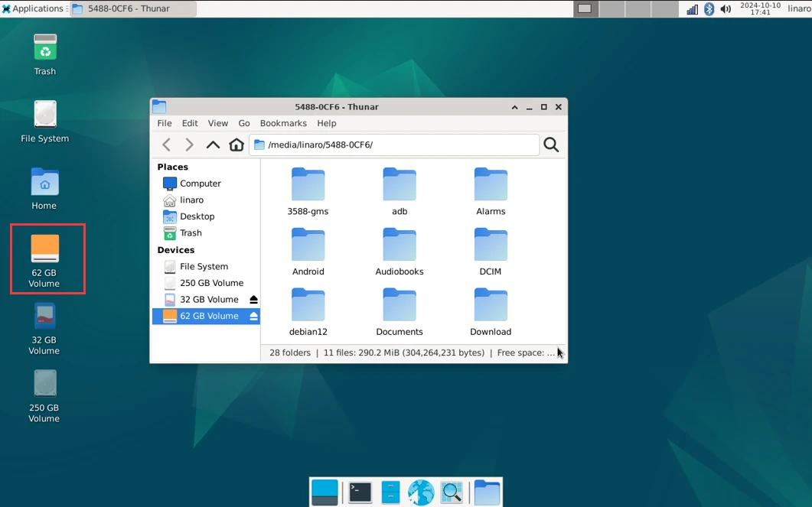This screenshot has width=812, height=507.
Task: Launch web browser globe in dock
Action: 420,492
